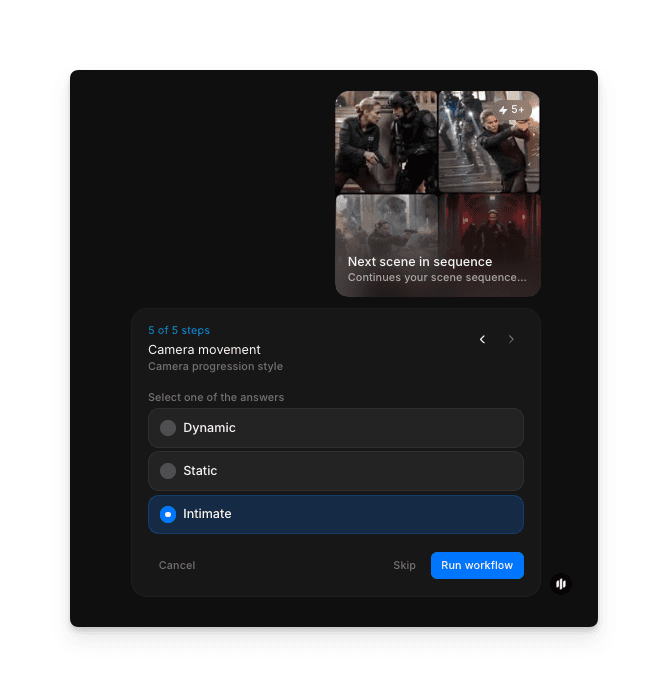This screenshot has height=697, width=668.
Task: Cancel the workflow setup
Action: [x=177, y=565]
